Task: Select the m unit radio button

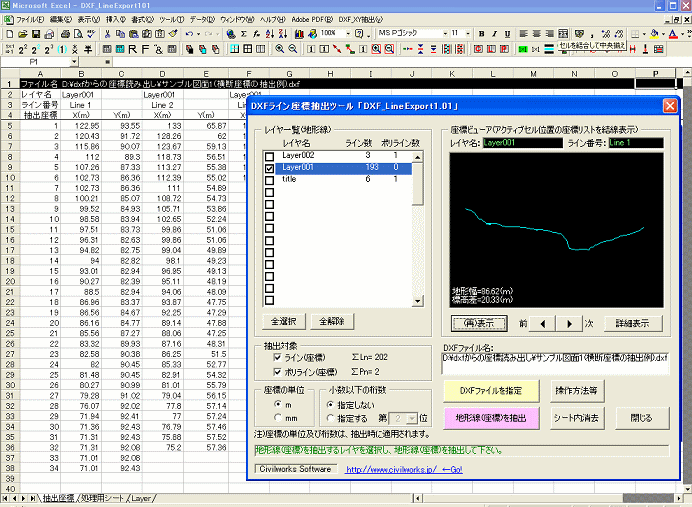Action: 278,404
